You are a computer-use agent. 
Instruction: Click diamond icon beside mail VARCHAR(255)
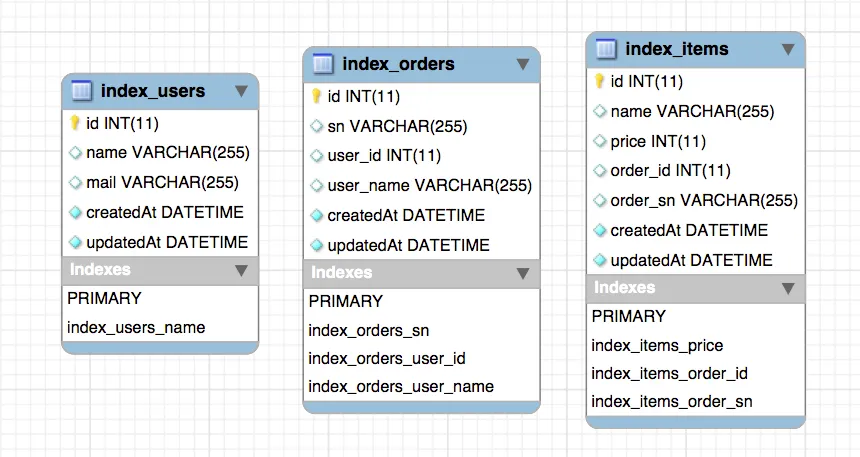(75, 182)
